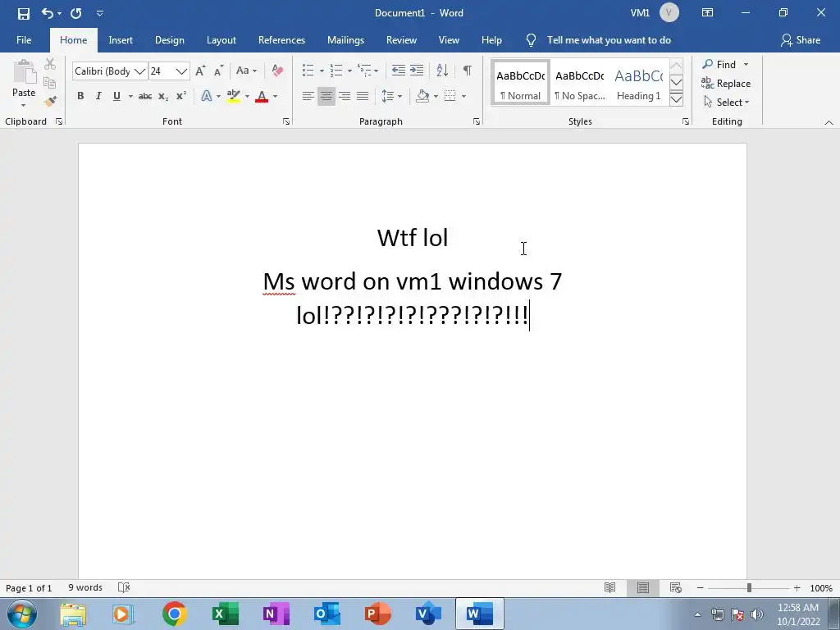Viewport: 840px width, 630px height.
Task: Click the zoom slider handle
Action: pos(749,587)
